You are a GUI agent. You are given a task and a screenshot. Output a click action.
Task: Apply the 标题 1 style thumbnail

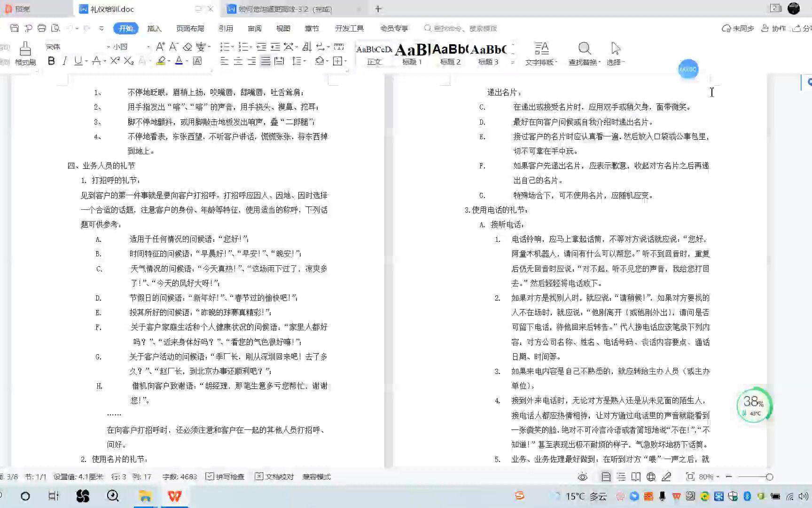click(411, 52)
